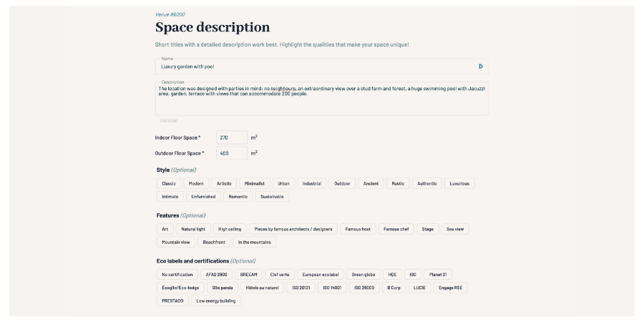
Task: Select the Sustainable style tag
Action: (273, 197)
